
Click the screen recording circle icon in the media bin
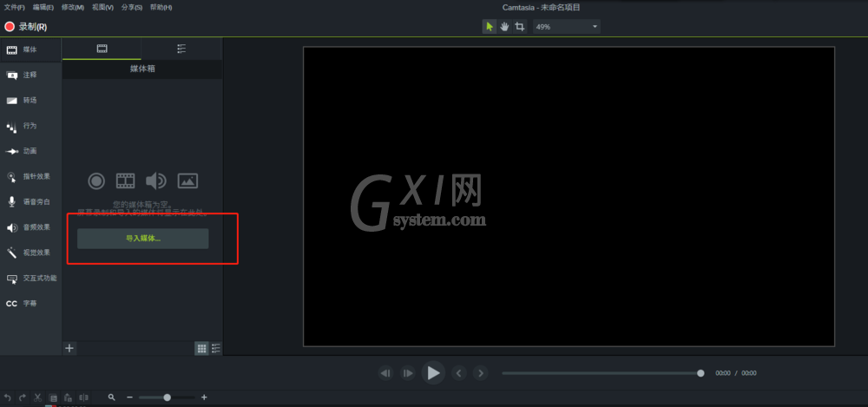click(96, 181)
